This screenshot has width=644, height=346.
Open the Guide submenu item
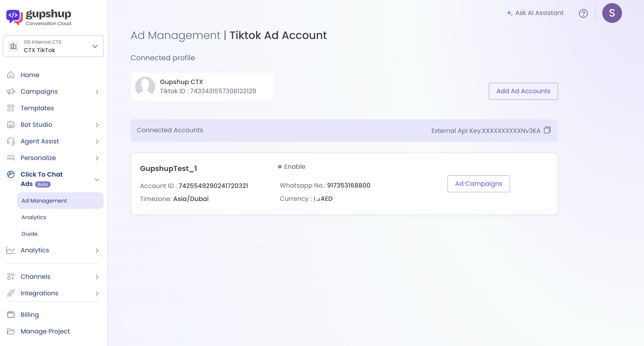tap(29, 234)
